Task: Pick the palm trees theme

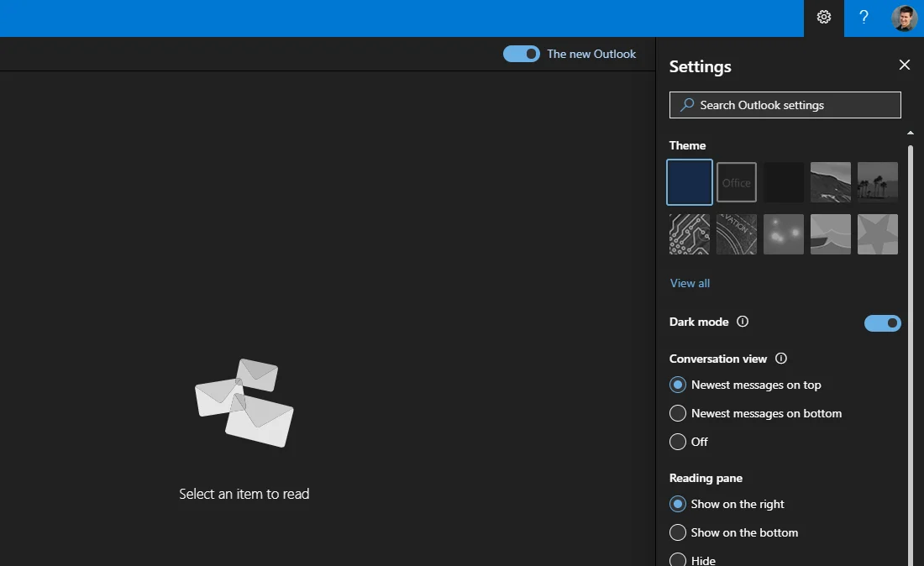Action: (878, 182)
